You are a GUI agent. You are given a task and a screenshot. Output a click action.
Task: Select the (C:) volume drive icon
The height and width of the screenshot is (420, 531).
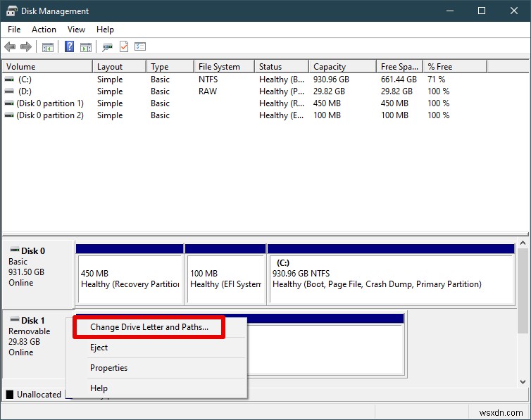tap(9, 79)
